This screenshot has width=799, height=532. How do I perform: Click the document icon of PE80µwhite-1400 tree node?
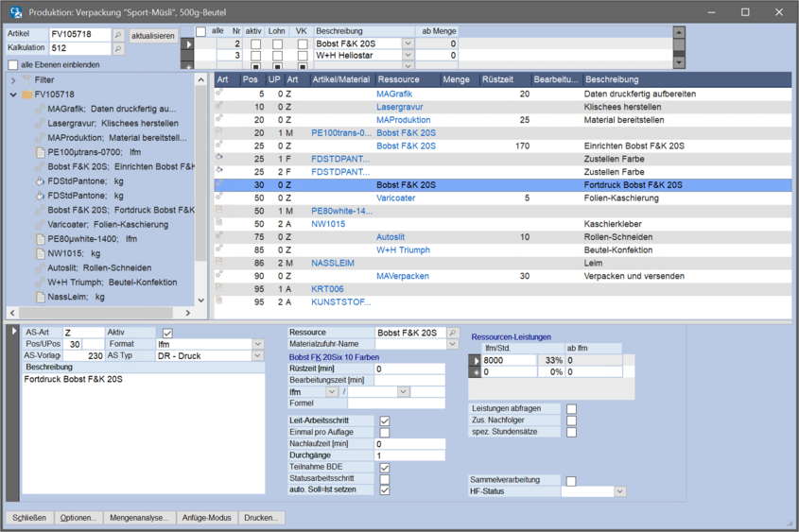(x=41, y=239)
